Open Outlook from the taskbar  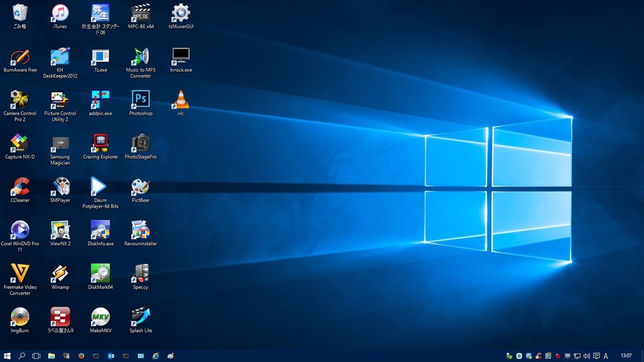click(111, 356)
